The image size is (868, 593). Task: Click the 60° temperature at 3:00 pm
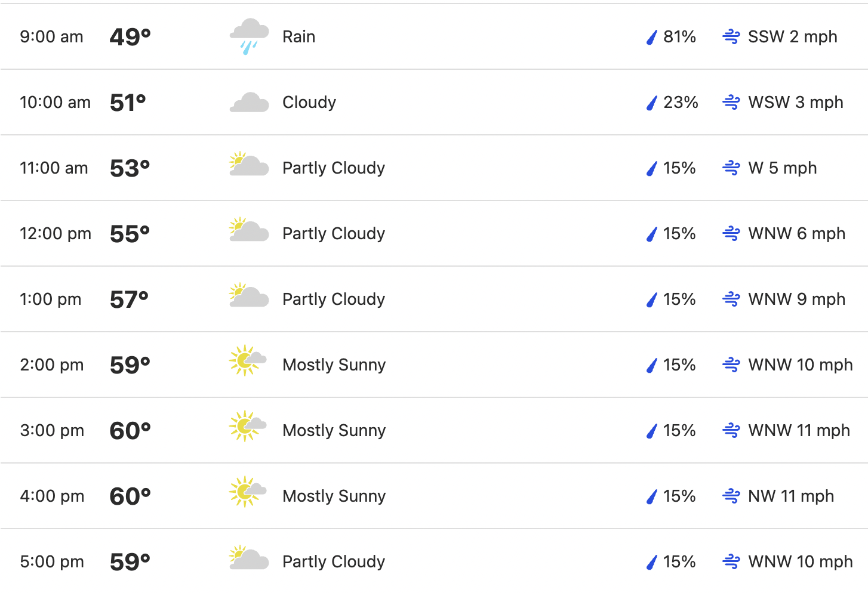(x=130, y=431)
